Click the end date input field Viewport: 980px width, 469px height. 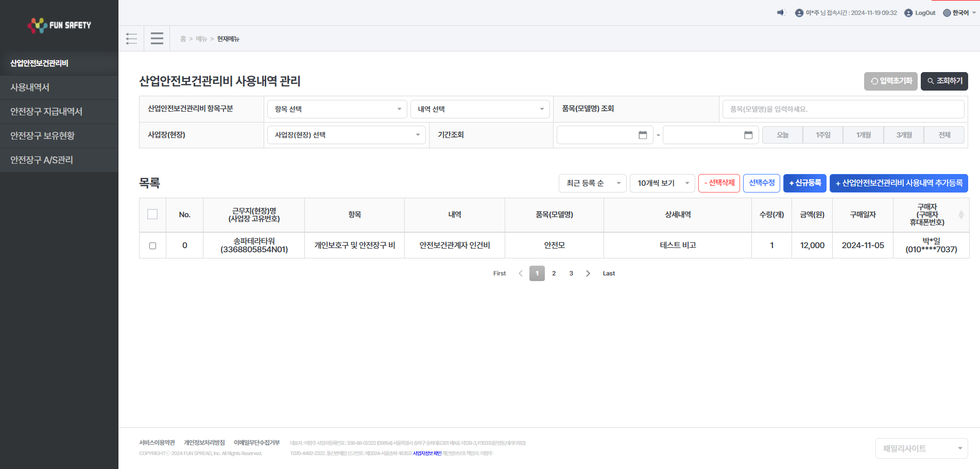tap(710, 135)
